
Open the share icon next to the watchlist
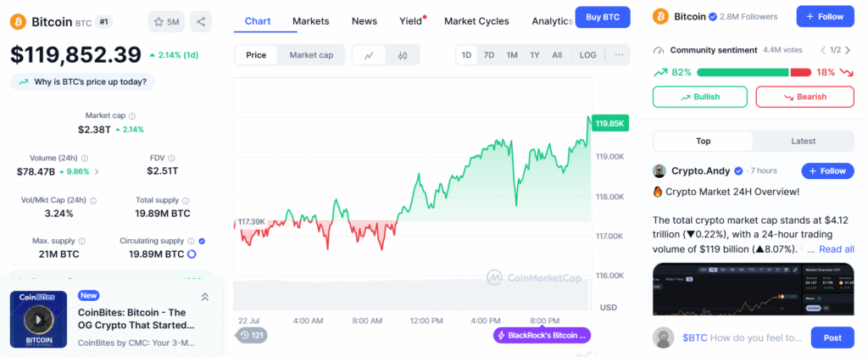201,22
